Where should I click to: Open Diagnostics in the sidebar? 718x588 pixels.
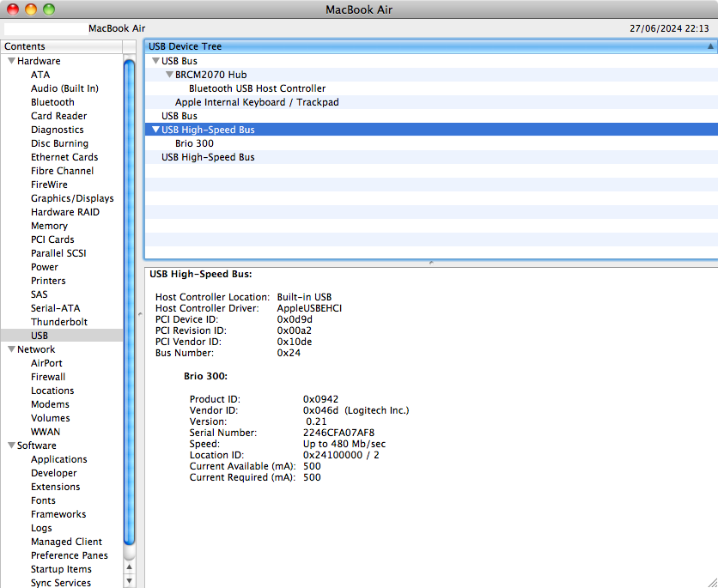pos(58,130)
